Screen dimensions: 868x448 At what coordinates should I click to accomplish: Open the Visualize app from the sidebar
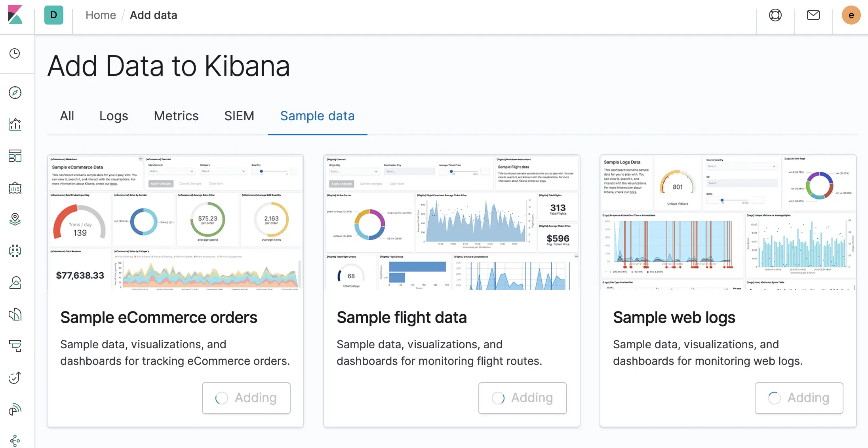click(x=15, y=124)
